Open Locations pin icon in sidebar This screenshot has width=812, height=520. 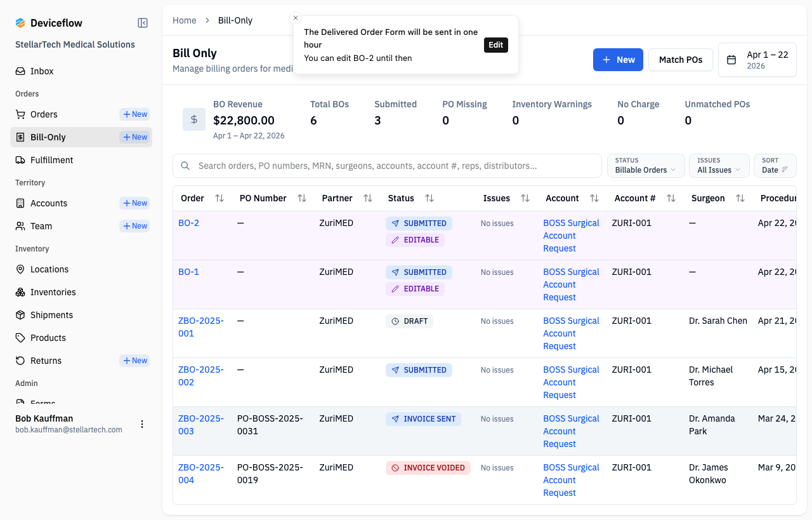20,269
